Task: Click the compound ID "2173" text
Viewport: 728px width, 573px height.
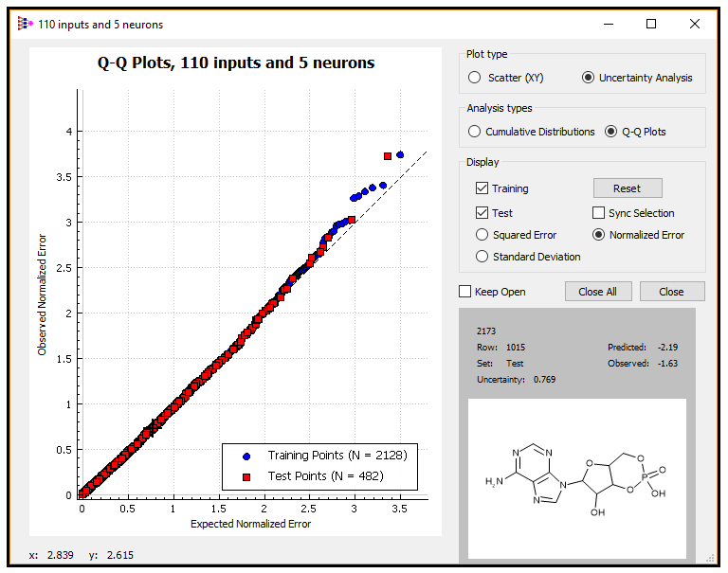Action: tap(486, 331)
